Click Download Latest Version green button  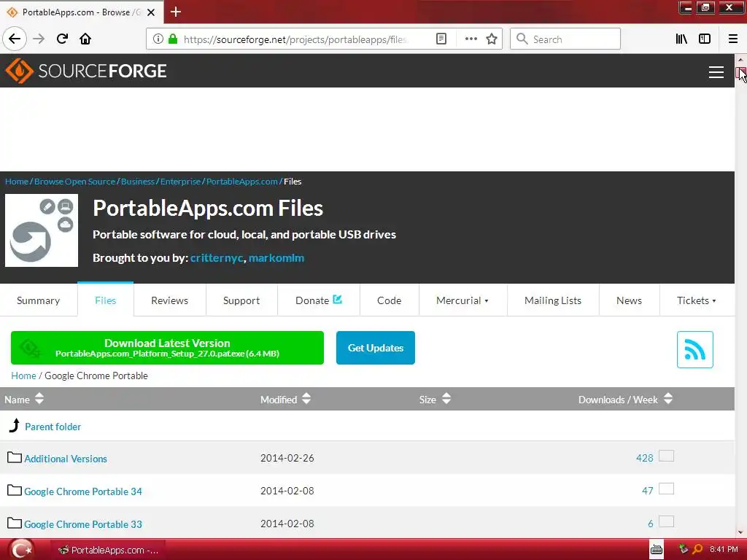[167, 348]
